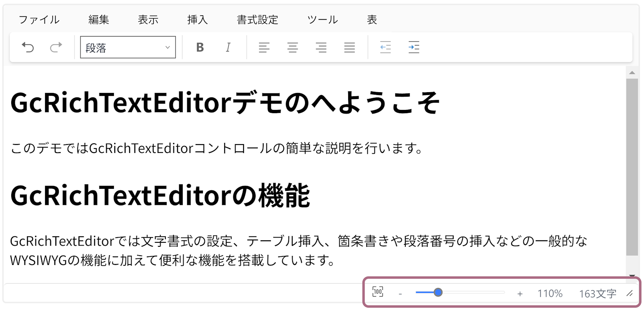This screenshot has width=644, height=312.
Task: Toggle italic formatting
Action: coord(228,48)
